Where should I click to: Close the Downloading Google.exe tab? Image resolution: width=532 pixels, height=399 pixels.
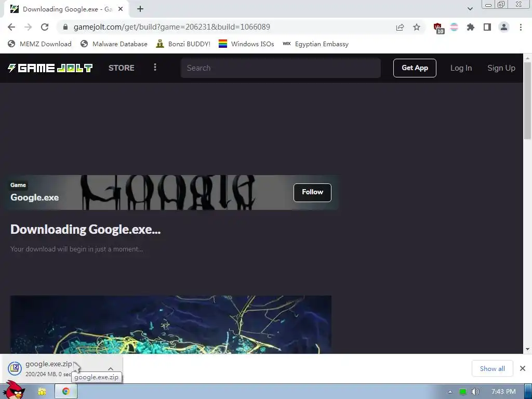[x=121, y=9]
